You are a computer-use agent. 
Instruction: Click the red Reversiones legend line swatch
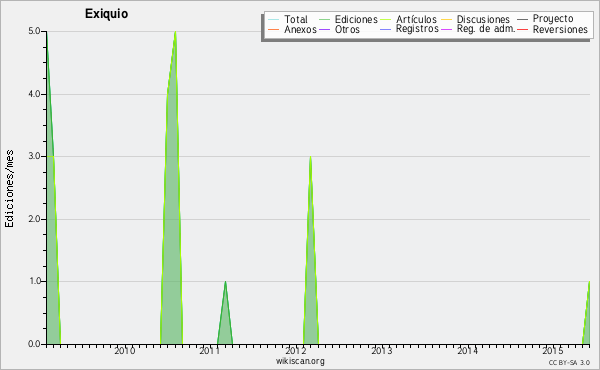tap(522, 29)
